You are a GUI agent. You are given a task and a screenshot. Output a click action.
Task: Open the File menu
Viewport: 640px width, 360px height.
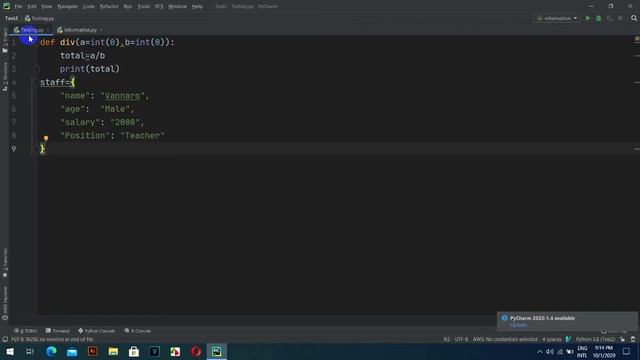click(18, 7)
